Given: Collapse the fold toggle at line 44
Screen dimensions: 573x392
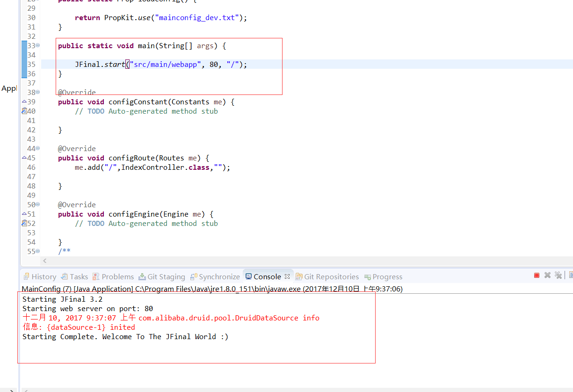Looking at the screenshot, I should pyautogui.click(x=38, y=148).
